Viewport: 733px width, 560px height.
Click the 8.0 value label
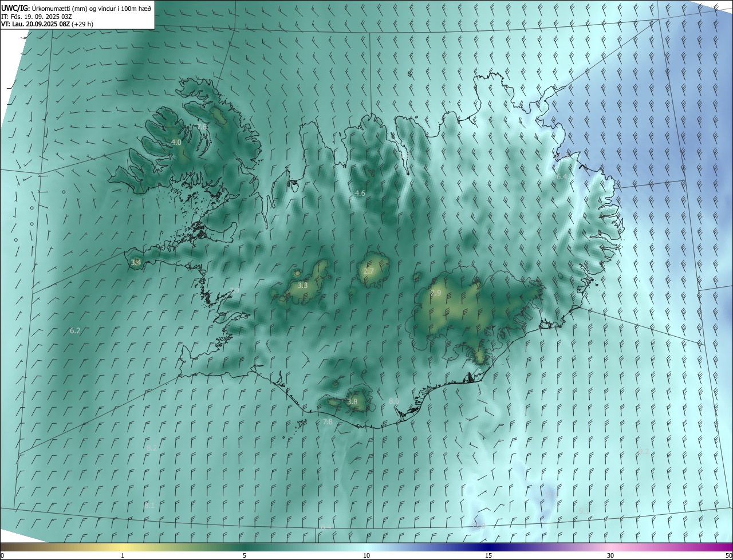click(x=394, y=401)
